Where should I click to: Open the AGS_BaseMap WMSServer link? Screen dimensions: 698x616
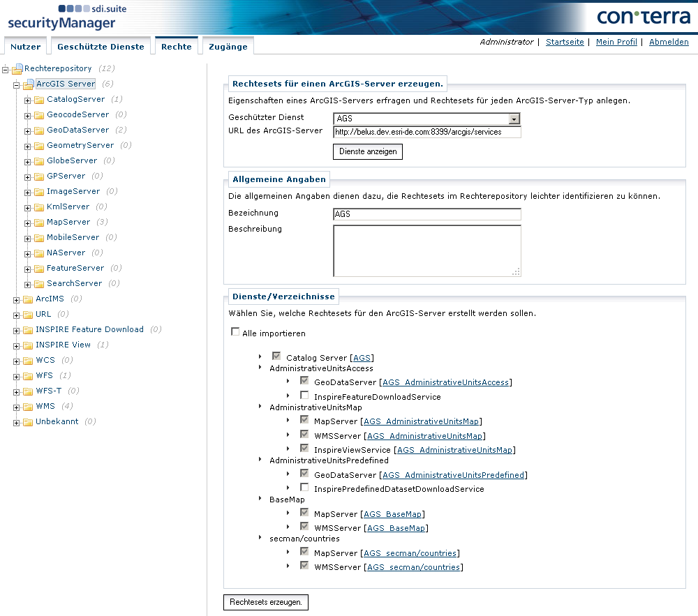click(x=396, y=529)
